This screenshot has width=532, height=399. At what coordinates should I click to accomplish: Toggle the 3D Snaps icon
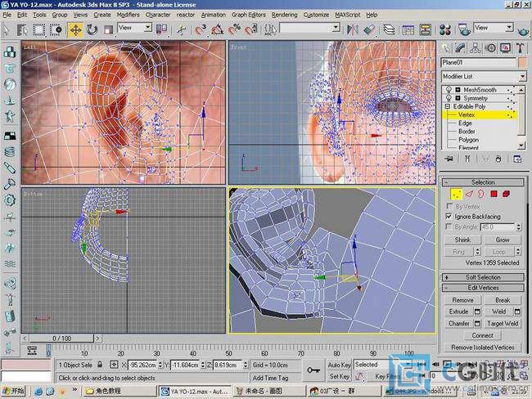(x=201, y=29)
